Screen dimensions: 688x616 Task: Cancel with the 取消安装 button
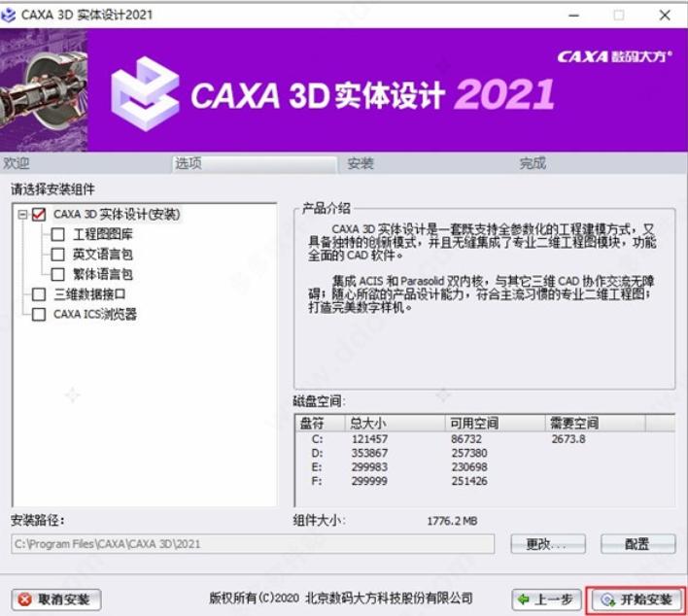coord(56,599)
